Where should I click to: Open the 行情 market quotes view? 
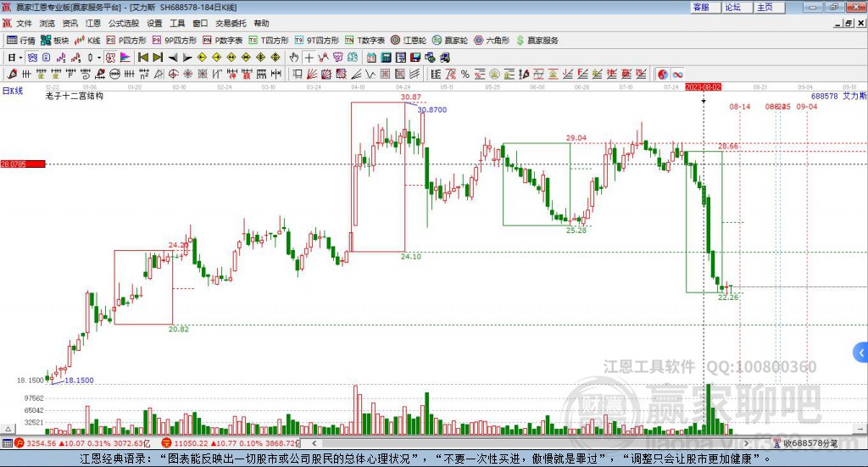coord(20,41)
